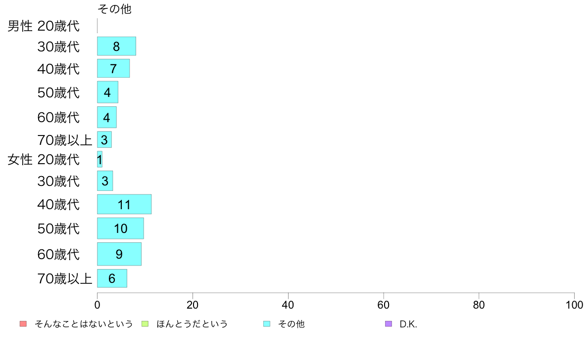This screenshot has height=364, width=588.
Task: Click the male 30歳代 bar showing 8
Action: [116, 46]
